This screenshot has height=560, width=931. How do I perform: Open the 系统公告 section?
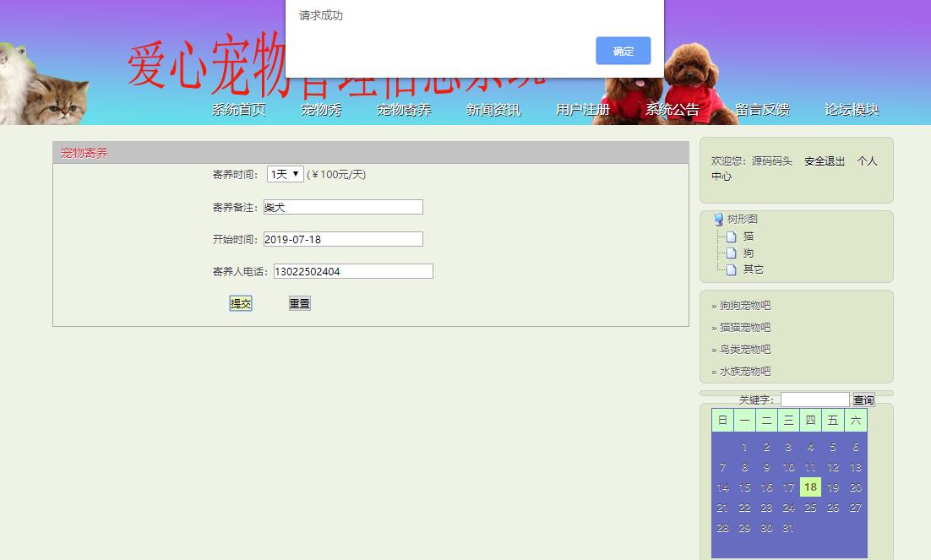click(672, 109)
